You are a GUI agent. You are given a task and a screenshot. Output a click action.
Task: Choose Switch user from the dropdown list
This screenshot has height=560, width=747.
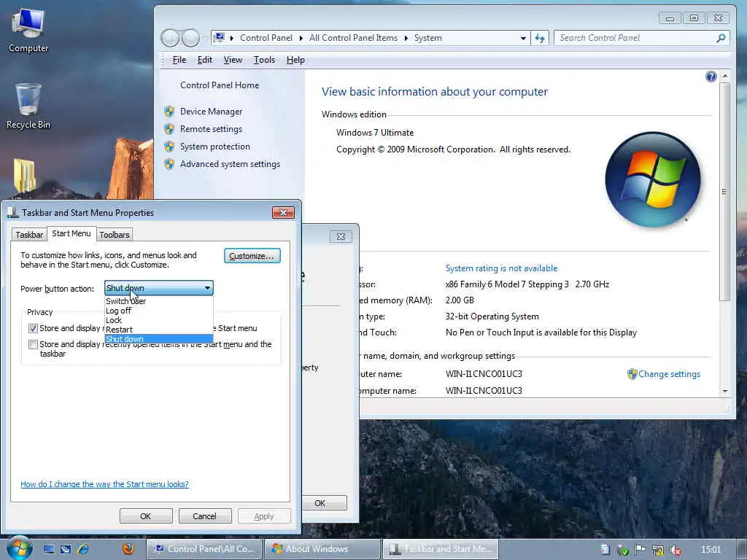[158, 301]
